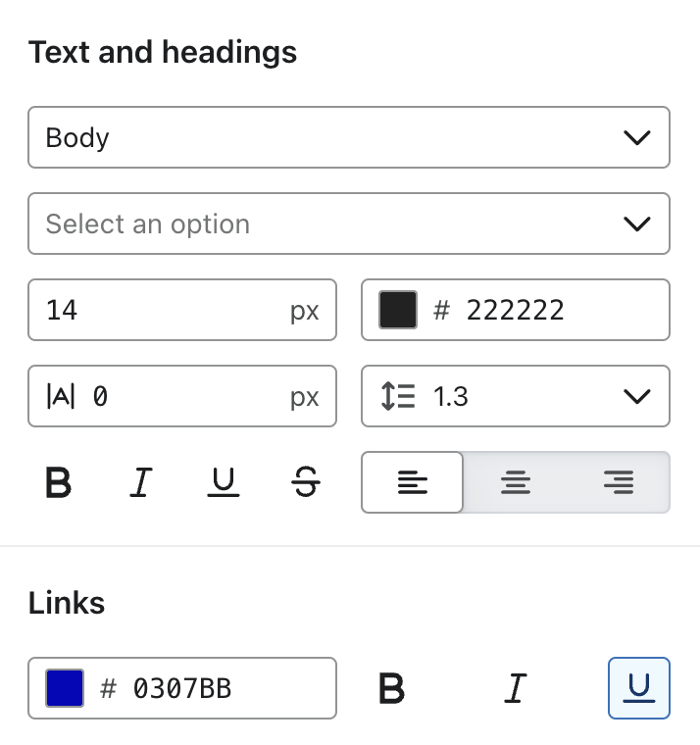700x745 pixels.
Task: Align text to the left
Action: pos(413,482)
